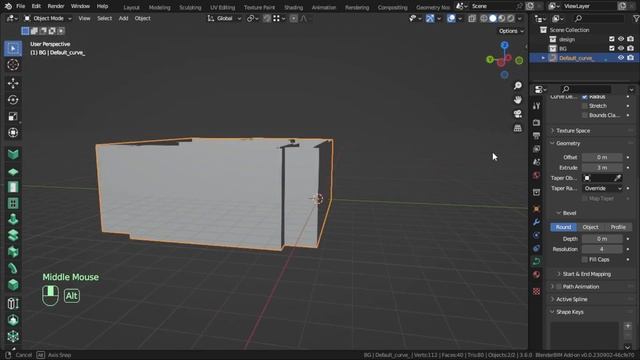Click the Z axis on navigation gizmo
The width and height of the screenshot is (640, 360).
[x=504, y=45]
